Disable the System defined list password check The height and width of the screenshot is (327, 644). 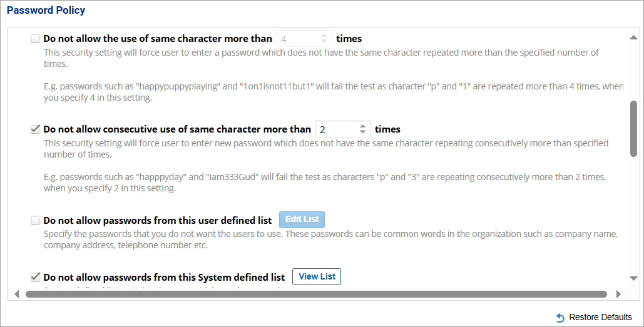35,276
